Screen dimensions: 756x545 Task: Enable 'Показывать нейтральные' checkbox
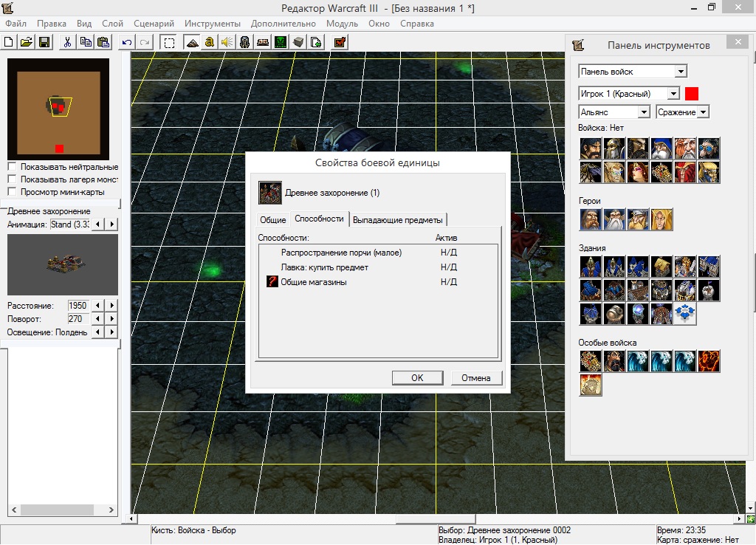pyautogui.click(x=12, y=167)
